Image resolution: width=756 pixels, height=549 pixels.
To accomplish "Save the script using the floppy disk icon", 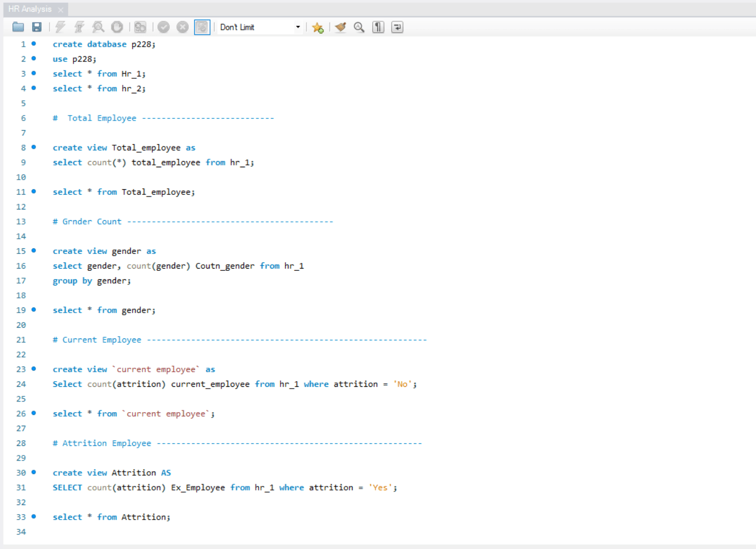I will [37, 27].
